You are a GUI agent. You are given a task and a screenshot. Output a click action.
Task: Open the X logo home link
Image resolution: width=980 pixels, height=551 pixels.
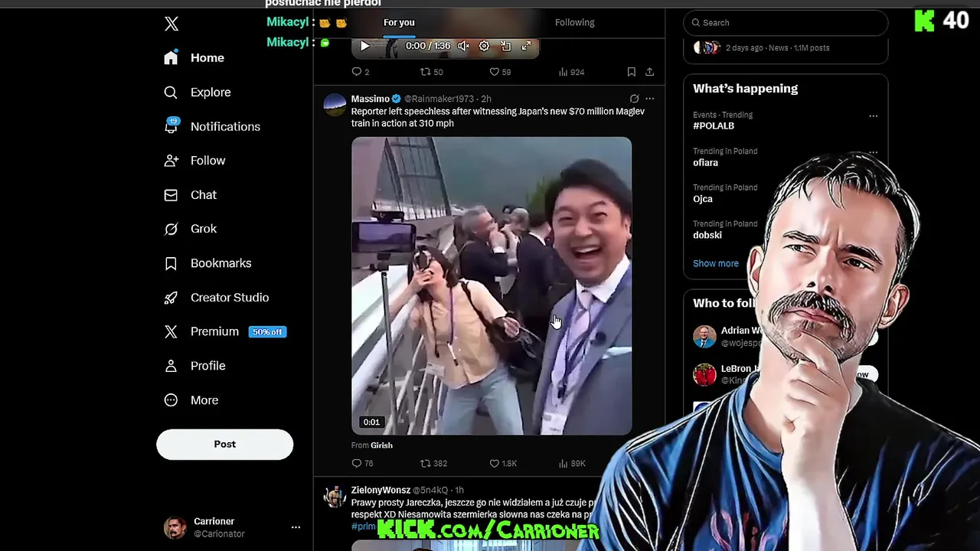coord(171,24)
